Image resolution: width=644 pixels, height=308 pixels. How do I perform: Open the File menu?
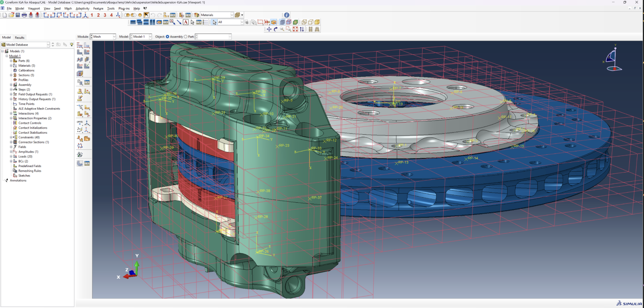9,8
